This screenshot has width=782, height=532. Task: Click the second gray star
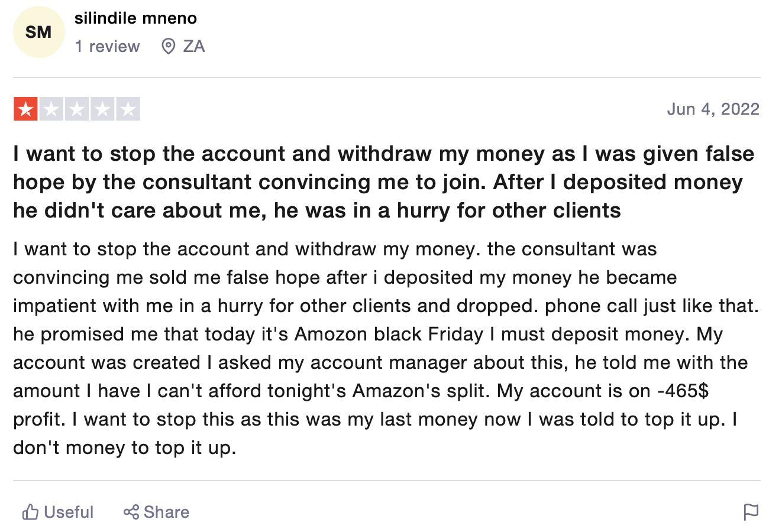tap(51, 109)
